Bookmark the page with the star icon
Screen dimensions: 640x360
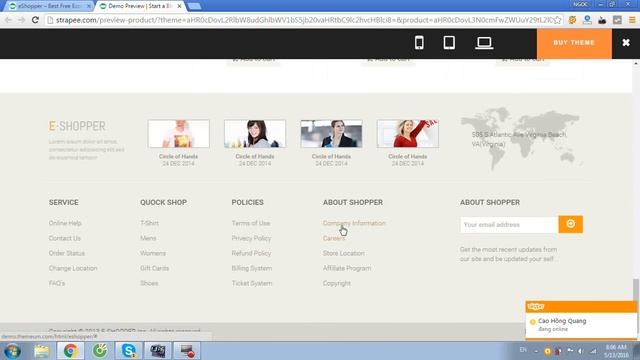click(557, 20)
